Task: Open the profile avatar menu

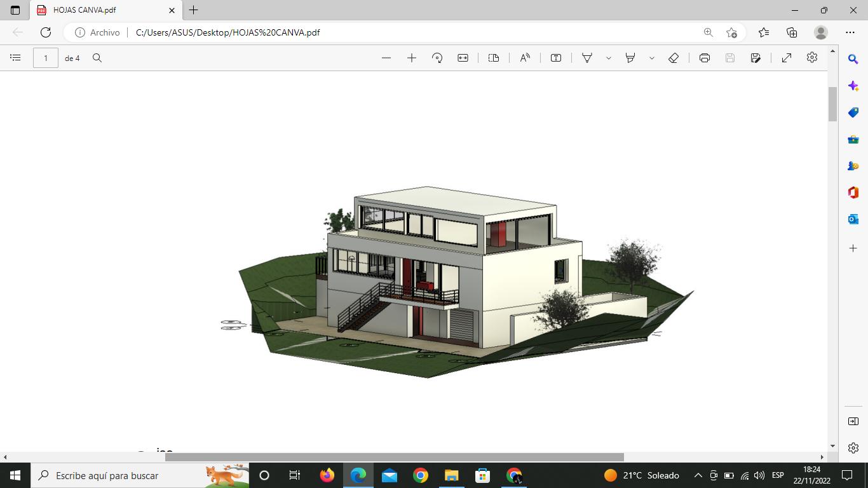Action: [821, 32]
